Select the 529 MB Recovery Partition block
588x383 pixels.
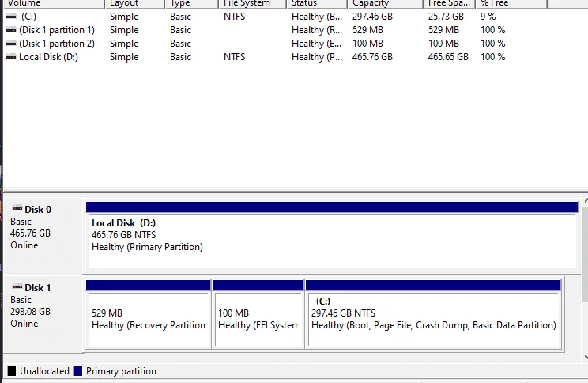(148, 314)
